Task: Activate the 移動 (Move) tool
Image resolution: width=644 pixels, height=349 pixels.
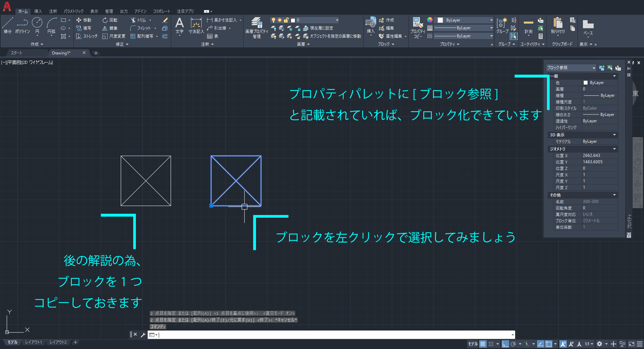Action: (85, 20)
